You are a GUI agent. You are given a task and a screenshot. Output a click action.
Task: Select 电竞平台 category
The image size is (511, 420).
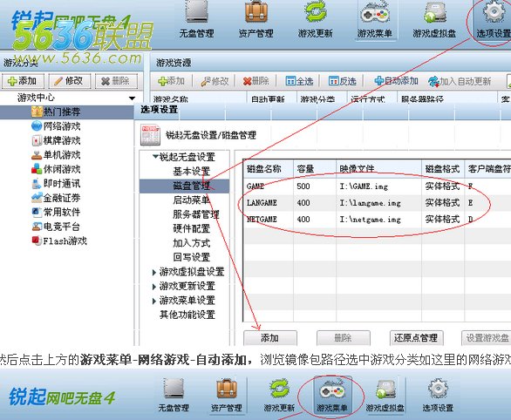click(x=56, y=227)
